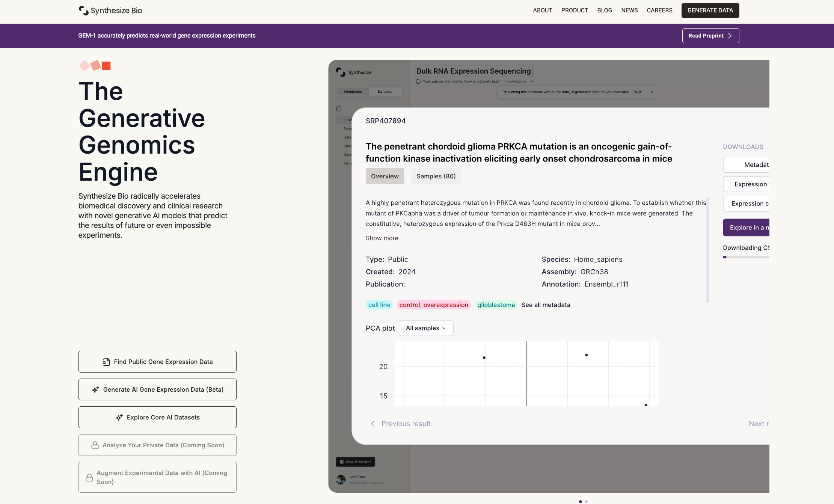Click the Metadata download button
Viewport: 834px width, 504px height.
coord(746,165)
